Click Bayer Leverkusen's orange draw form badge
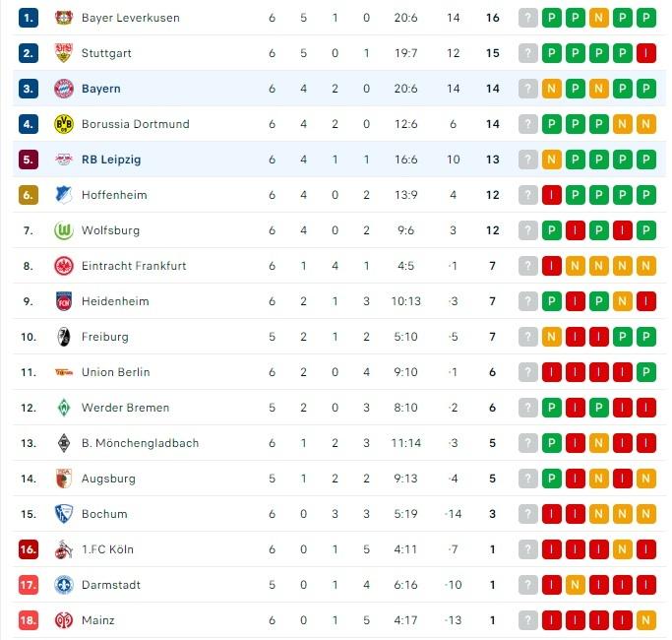This screenshot has width=672, height=640. (599, 18)
